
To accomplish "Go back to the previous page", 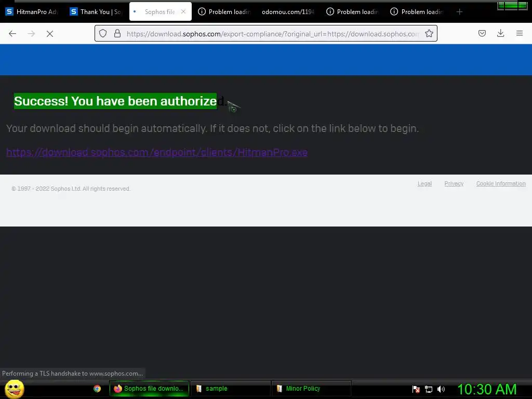I will [x=12, y=34].
